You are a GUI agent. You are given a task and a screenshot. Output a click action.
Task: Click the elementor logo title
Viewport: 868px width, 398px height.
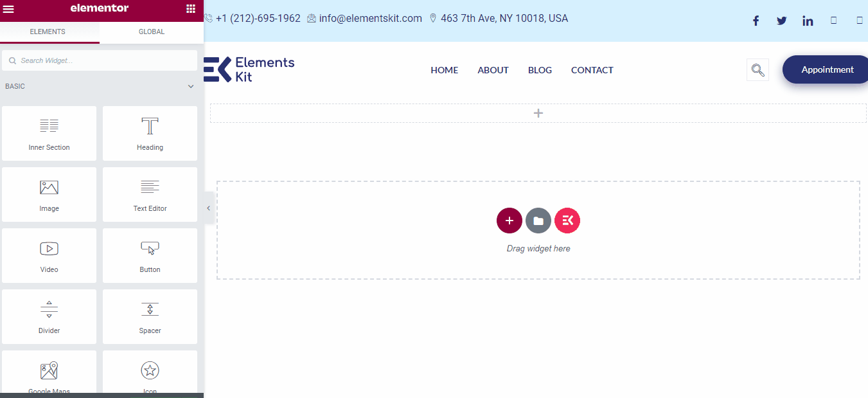point(100,8)
